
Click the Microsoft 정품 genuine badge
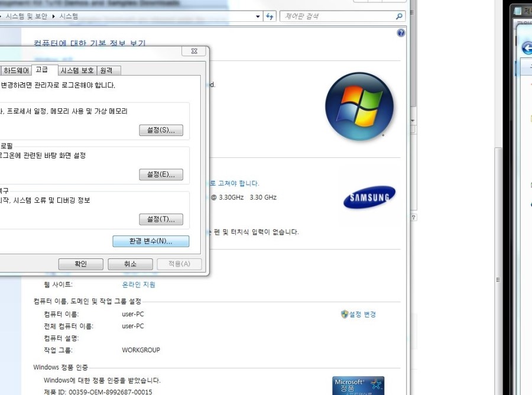(358, 386)
